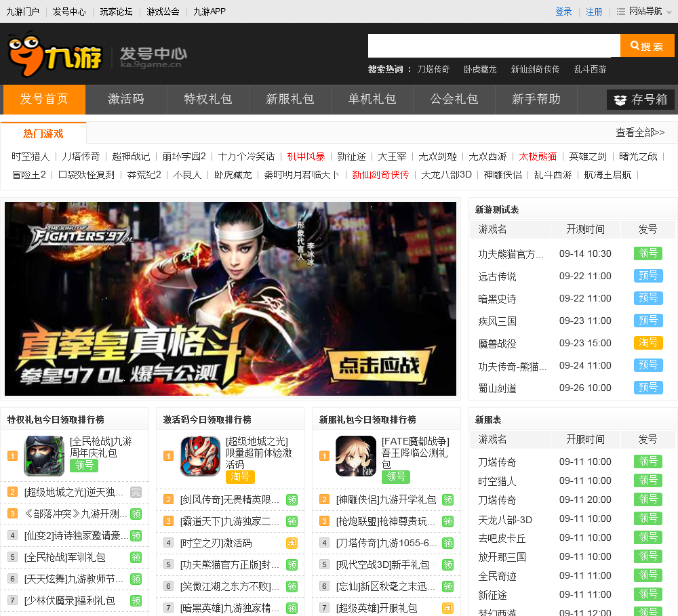This screenshot has height=616, width=678.
Task: Open 九游APP in top bar
Action: pos(210,12)
